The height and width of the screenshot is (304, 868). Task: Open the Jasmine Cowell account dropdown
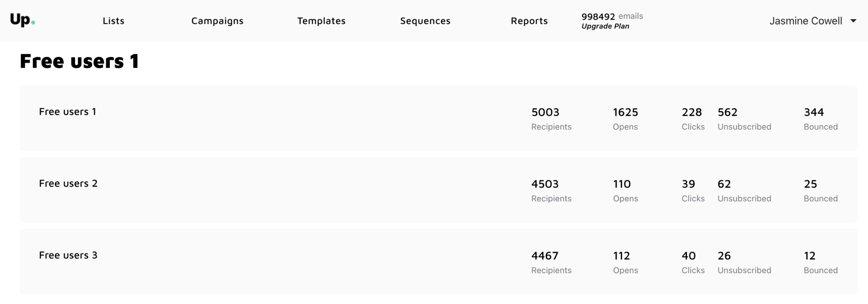click(x=813, y=21)
